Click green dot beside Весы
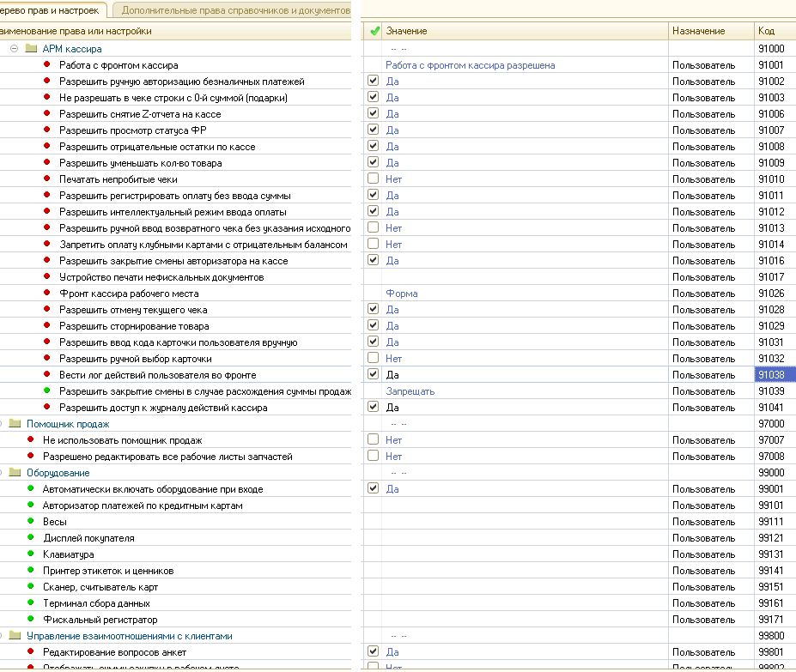Image resolution: width=796 pixels, height=672 pixels. (x=31, y=521)
